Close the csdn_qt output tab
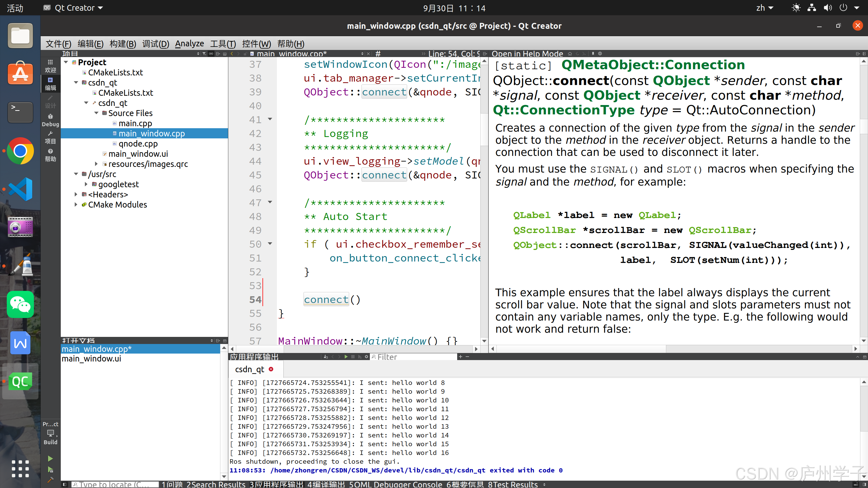The width and height of the screenshot is (868, 488). [x=271, y=369]
